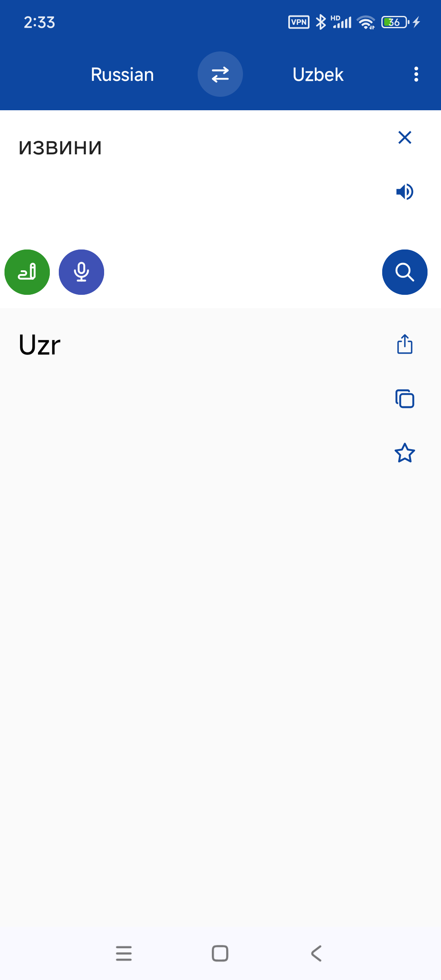Tap the VPN status icon
Screen dimensions: 441x980
(x=299, y=22)
